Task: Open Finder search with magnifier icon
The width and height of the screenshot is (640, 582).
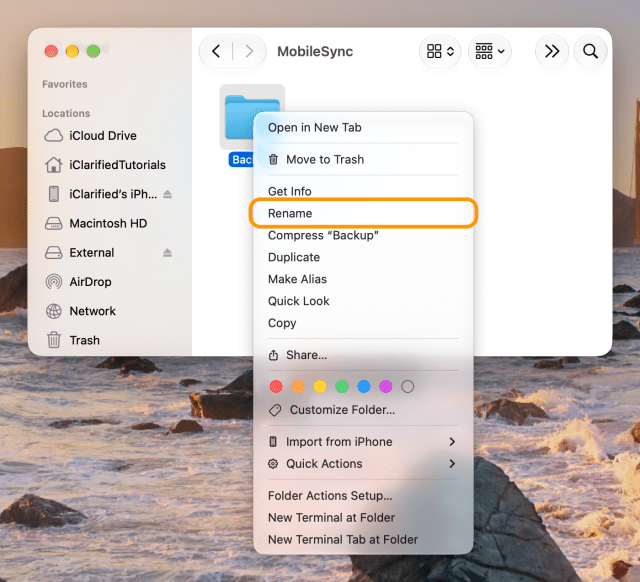Action: (590, 51)
